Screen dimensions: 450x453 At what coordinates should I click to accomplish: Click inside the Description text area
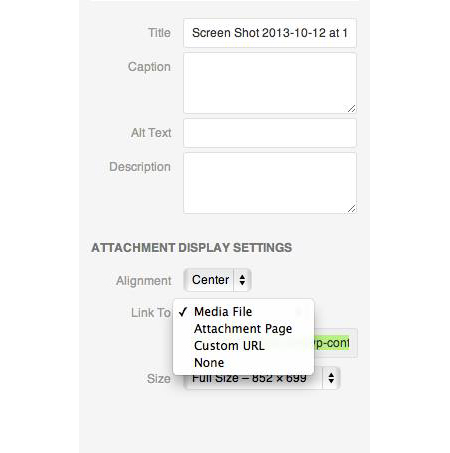point(270,183)
